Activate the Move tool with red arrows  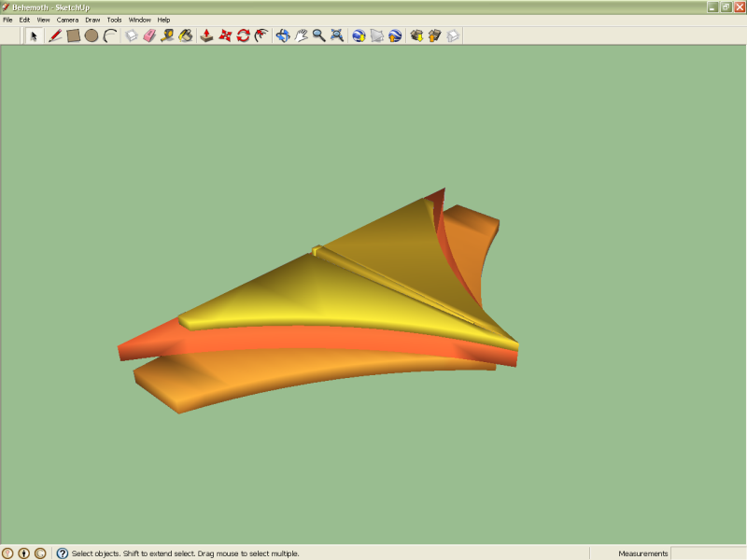coord(225,35)
